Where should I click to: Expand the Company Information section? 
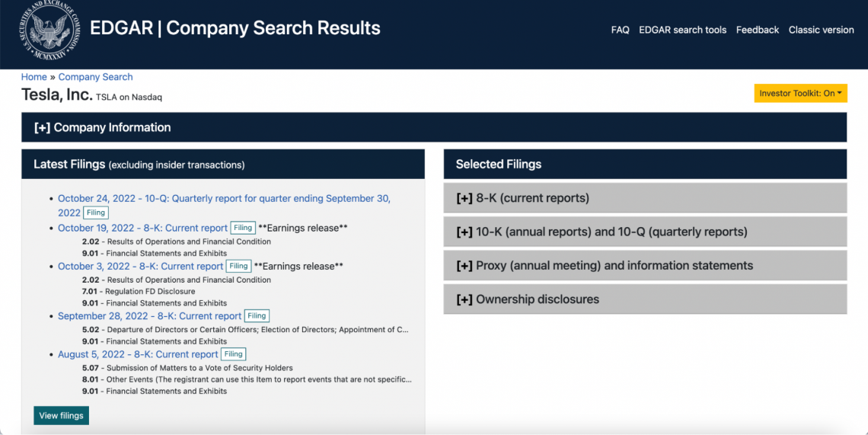click(x=434, y=127)
